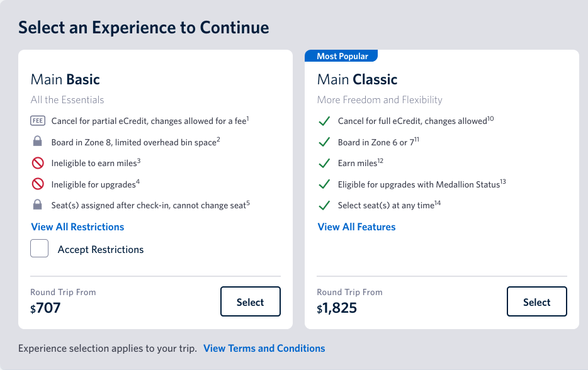588x370 pixels.
Task: Click the Main Classic heading
Action: click(358, 79)
